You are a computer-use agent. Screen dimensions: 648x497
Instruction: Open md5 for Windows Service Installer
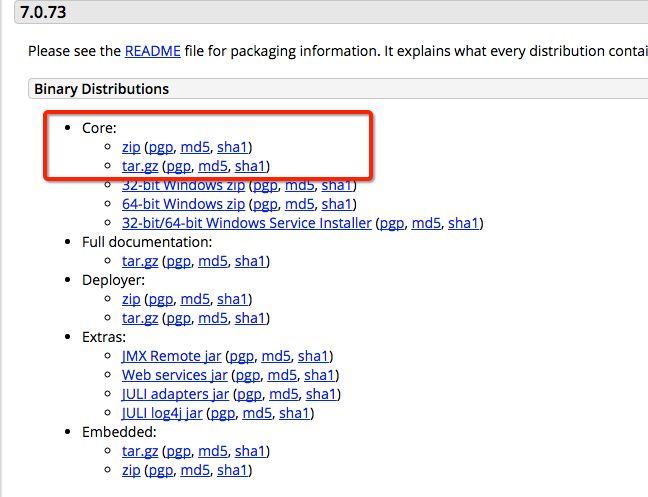[x=426, y=223]
